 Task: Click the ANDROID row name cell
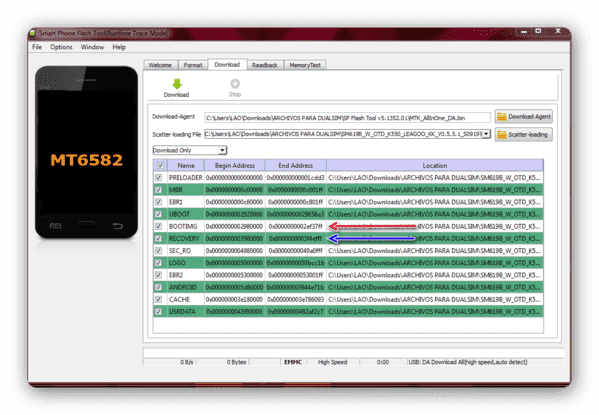[186, 287]
